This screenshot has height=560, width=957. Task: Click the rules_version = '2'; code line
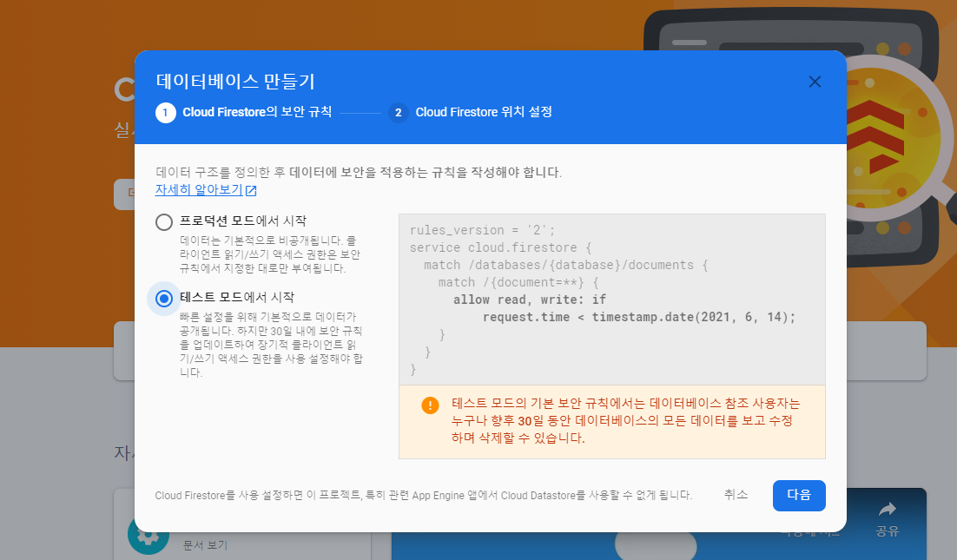tap(482, 230)
